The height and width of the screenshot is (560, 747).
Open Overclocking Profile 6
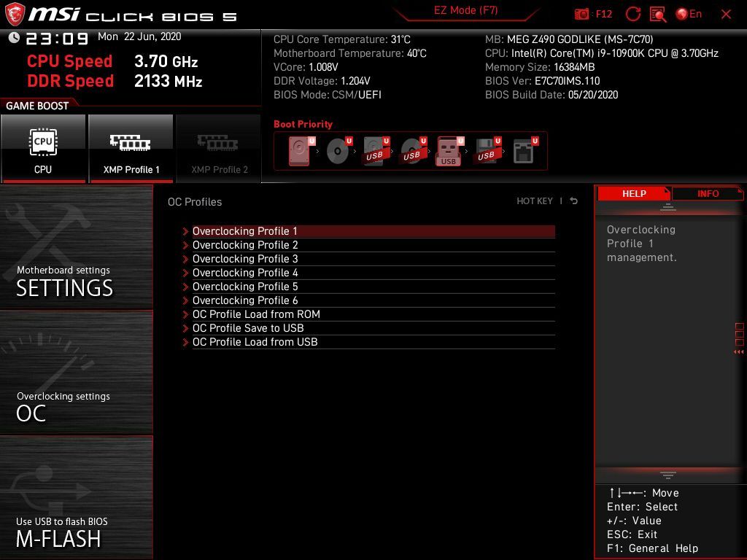pos(373,300)
